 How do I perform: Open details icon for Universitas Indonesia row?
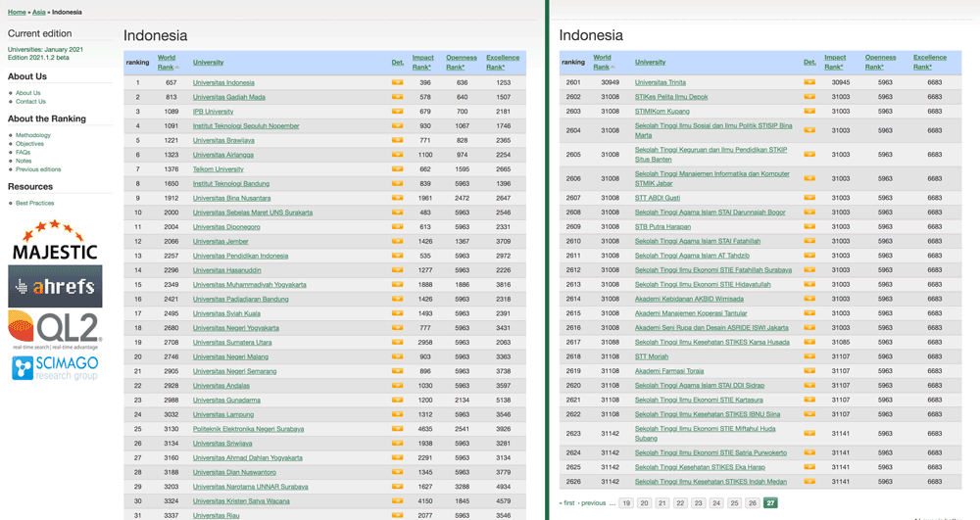pos(397,82)
